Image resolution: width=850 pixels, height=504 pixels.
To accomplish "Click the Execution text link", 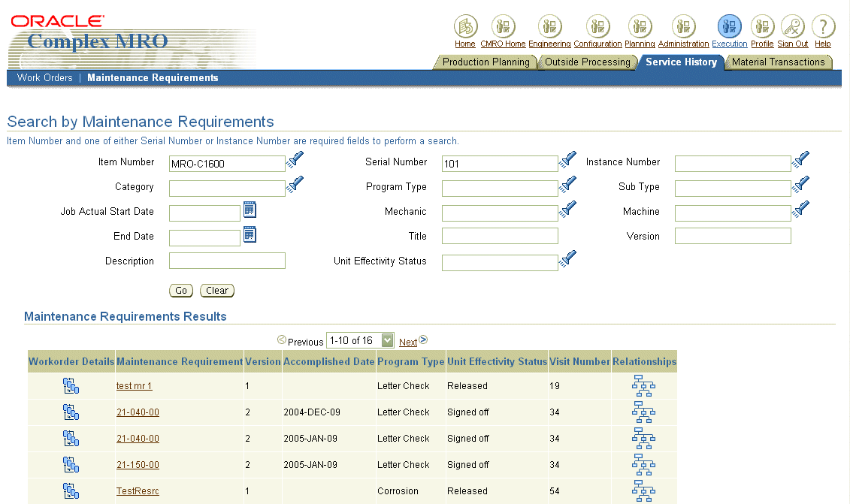I will coord(730,44).
